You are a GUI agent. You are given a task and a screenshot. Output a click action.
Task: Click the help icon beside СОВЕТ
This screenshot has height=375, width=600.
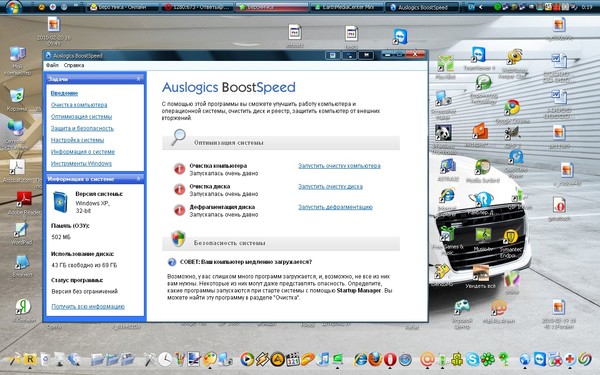click(x=172, y=262)
